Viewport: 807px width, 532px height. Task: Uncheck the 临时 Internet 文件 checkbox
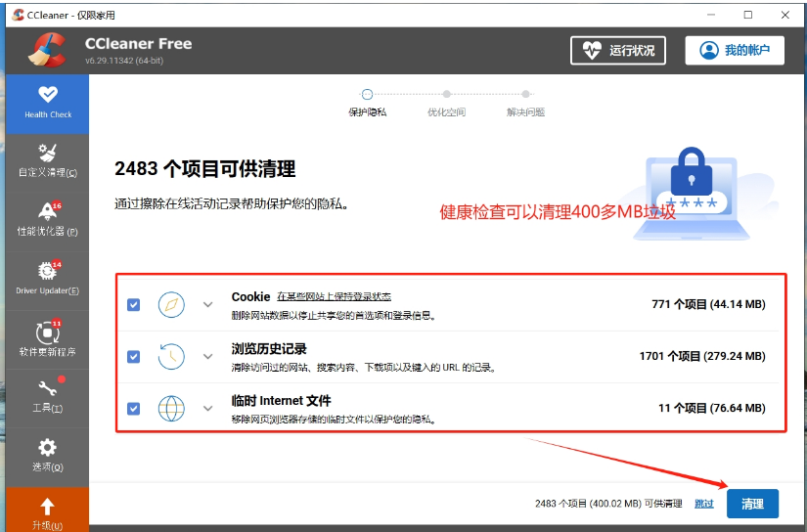[x=134, y=408]
